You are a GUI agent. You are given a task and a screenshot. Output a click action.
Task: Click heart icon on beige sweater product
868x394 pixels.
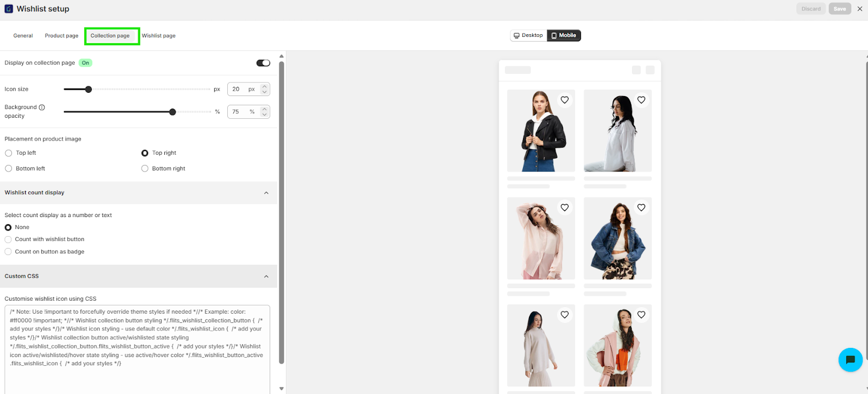565,315
